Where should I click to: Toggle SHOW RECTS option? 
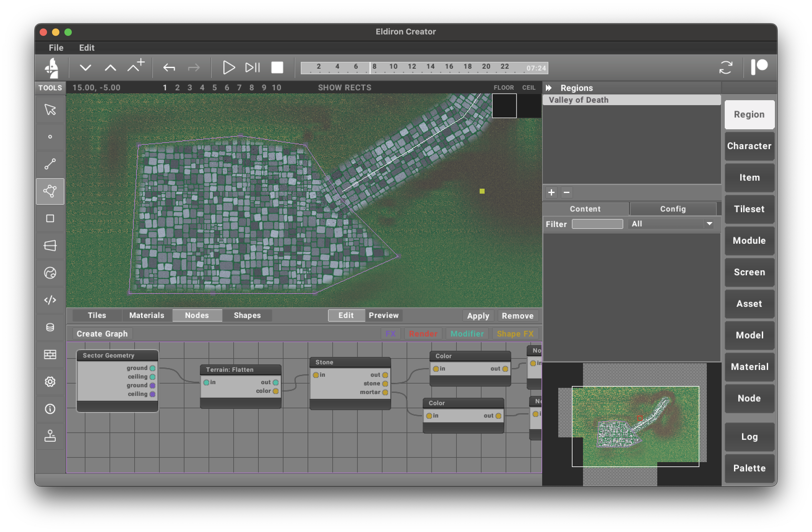[345, 88]
